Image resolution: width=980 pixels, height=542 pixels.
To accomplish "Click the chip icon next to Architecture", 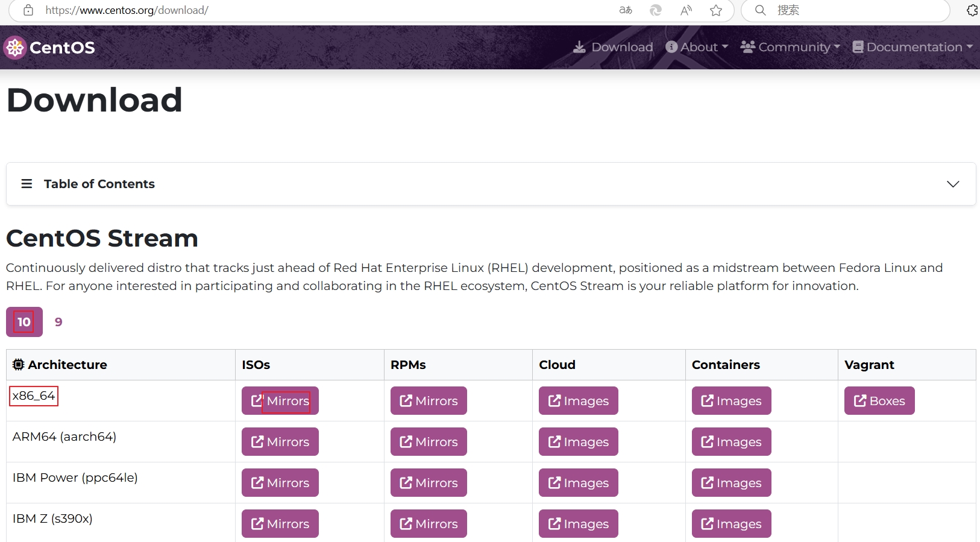I will pyautogui.click(x=19, y=365).
